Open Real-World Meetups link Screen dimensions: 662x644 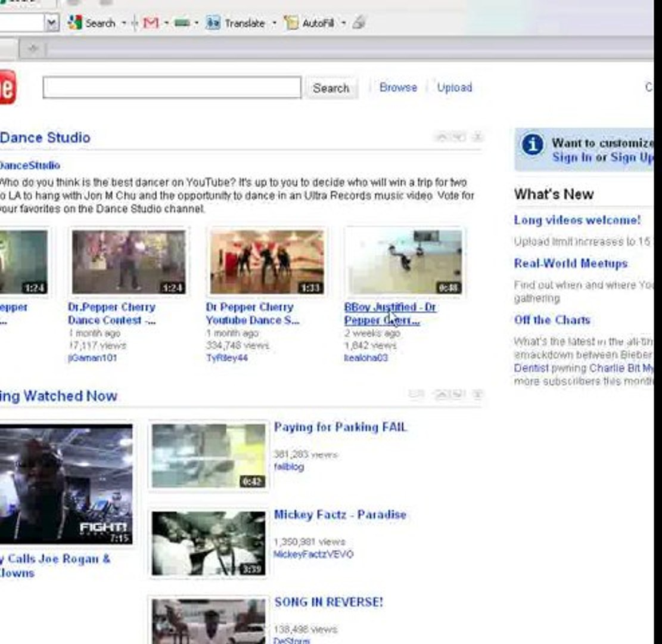tap(570, 263)
